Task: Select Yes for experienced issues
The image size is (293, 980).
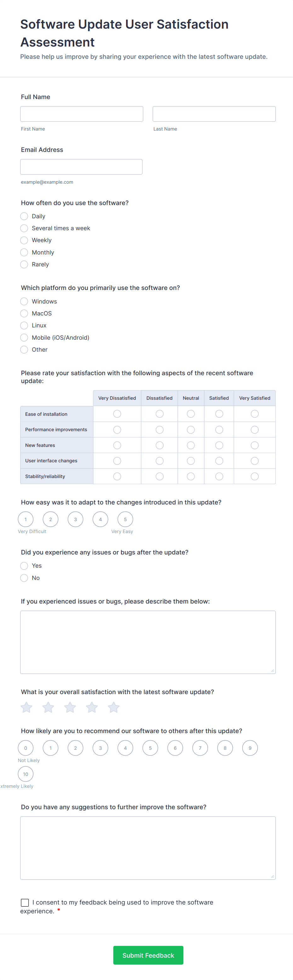Action: pyautogui.click(x=24, y=566)
